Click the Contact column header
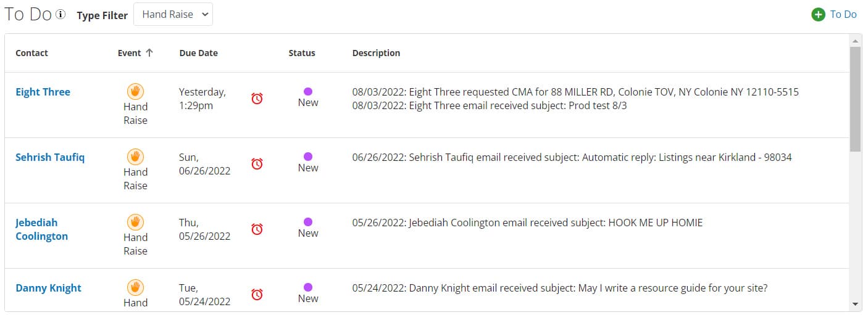 pyautogui.click(x=31, y=53)
